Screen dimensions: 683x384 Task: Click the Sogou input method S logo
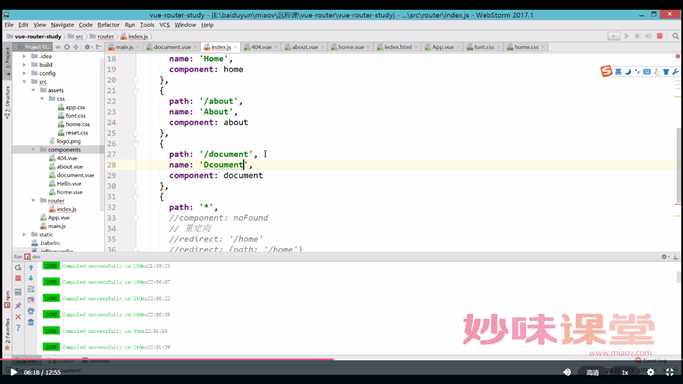[606, 71]
